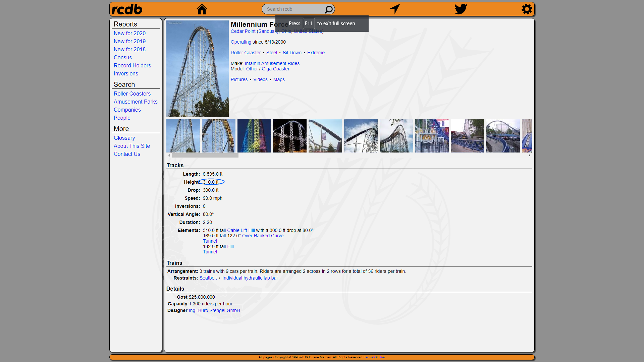Open the Maps link

279,79
